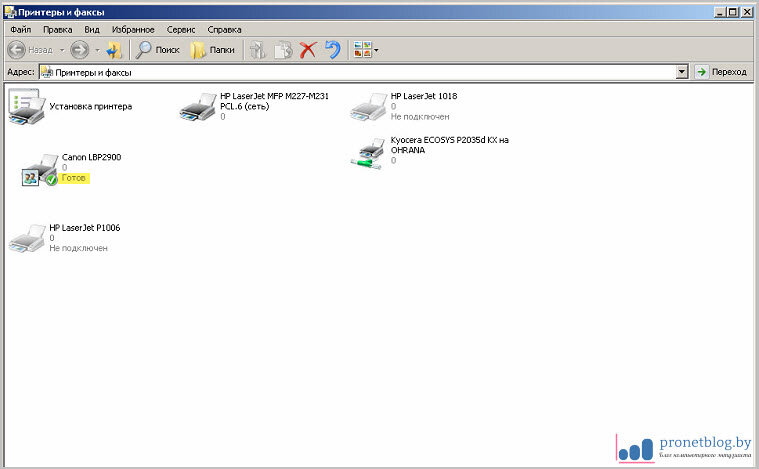Click the Kyocera ECOSYS P2035d KX на OHRANA name
The height and width of the screenshot is (469, 759).
click(449, 145)
